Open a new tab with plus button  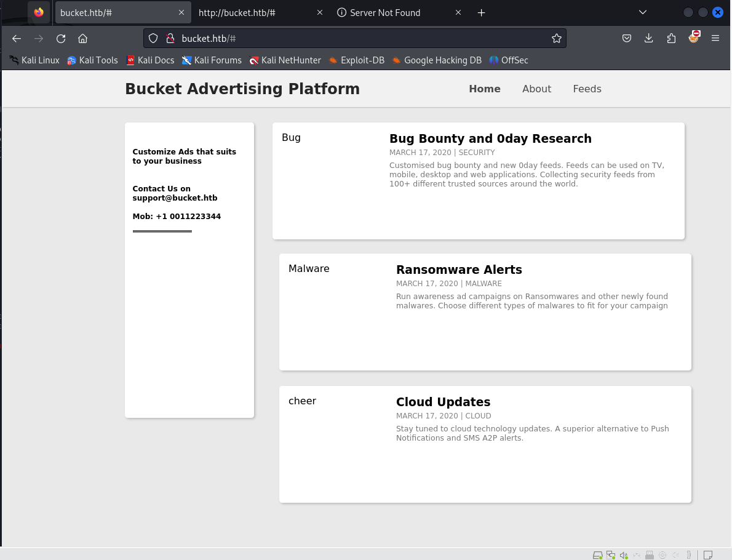(x=481, y=12)
